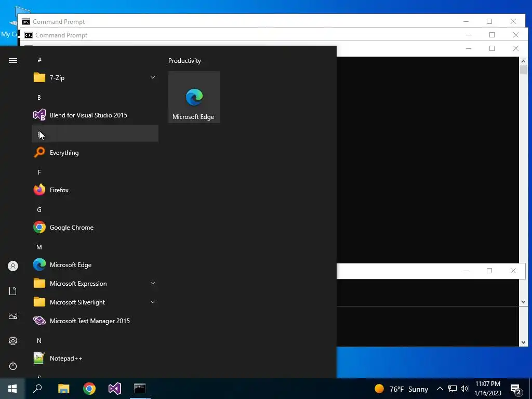Open the weather widget showing 76°F Sunny

[x=401, y=389]
